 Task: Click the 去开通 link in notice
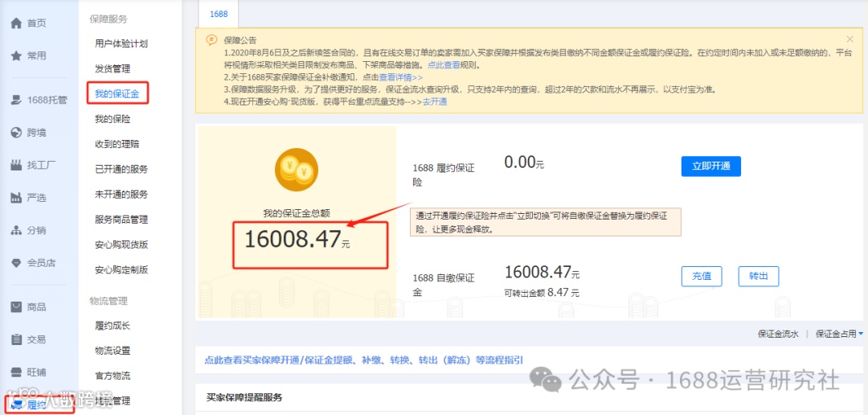coord(435,102)
